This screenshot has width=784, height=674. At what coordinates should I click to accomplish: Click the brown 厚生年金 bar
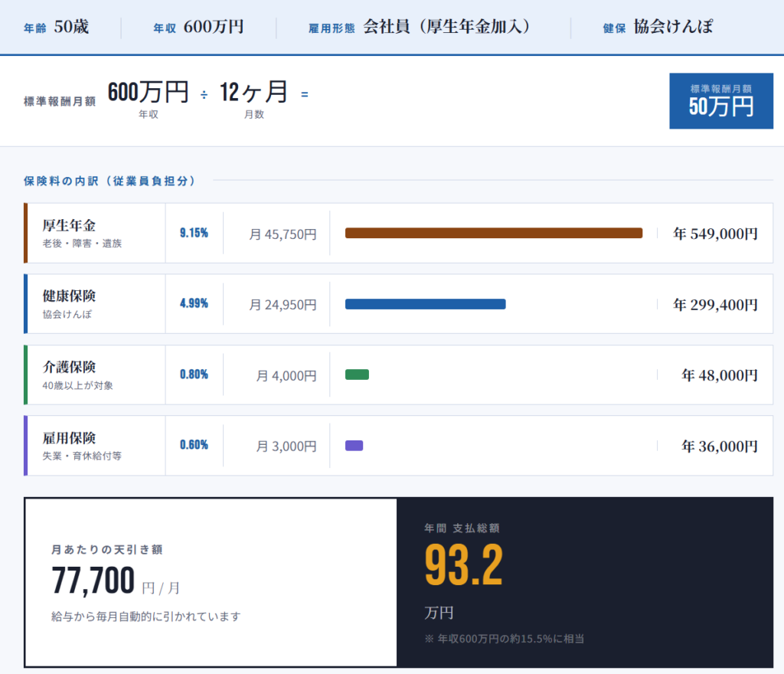(x=493, y=233)
